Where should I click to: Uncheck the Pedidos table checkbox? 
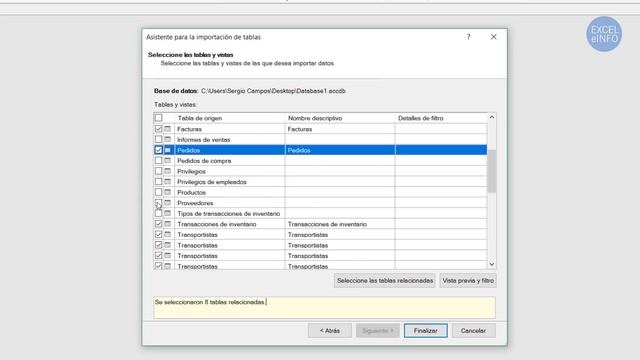click(x=158, y=150)
